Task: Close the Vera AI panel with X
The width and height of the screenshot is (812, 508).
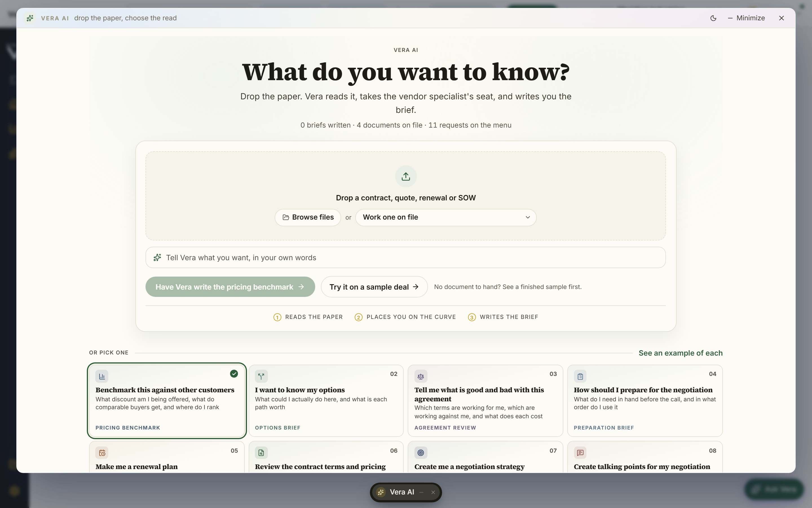Action: [x=782, y=18]
